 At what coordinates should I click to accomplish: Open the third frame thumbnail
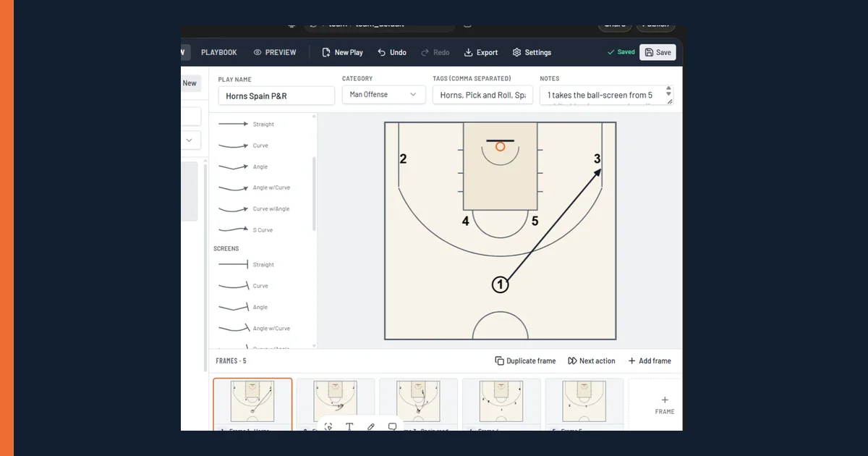click(x=418, y=404)
